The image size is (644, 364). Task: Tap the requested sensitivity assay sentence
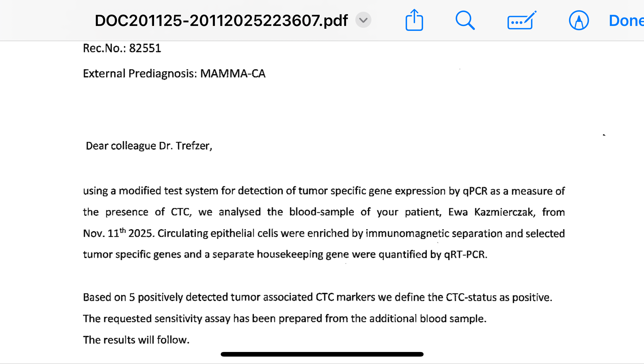coord(284,318)
